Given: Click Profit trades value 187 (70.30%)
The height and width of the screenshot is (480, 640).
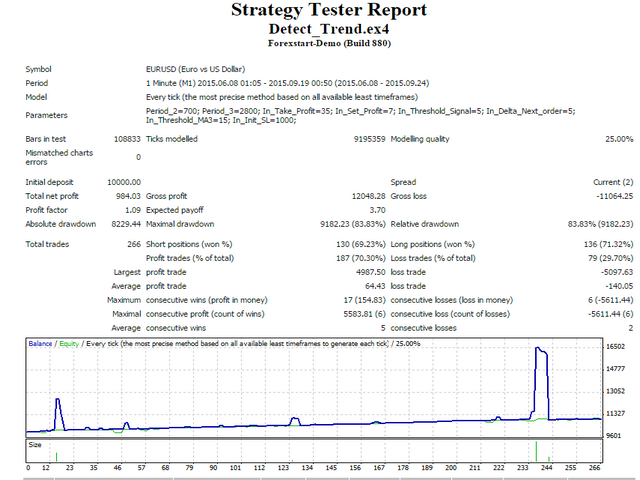Looking at the screenshot, I should click(x=361, y=258).
